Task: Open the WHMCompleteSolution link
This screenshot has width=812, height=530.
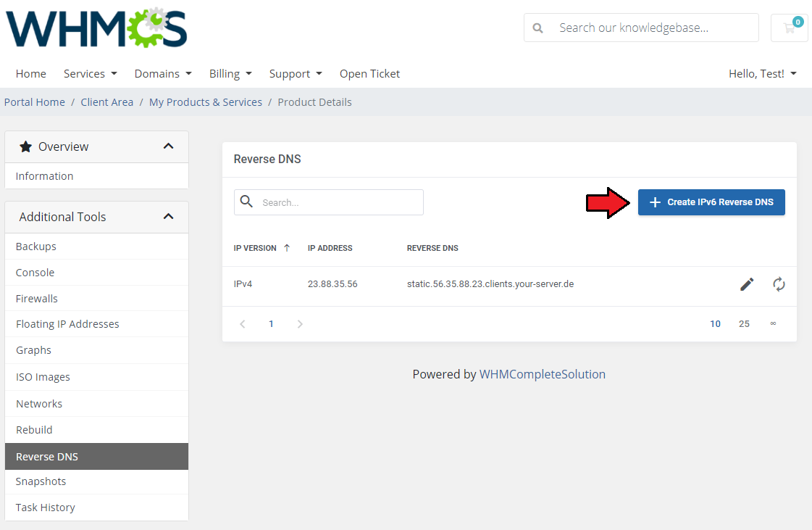Action: click(543, 374)
